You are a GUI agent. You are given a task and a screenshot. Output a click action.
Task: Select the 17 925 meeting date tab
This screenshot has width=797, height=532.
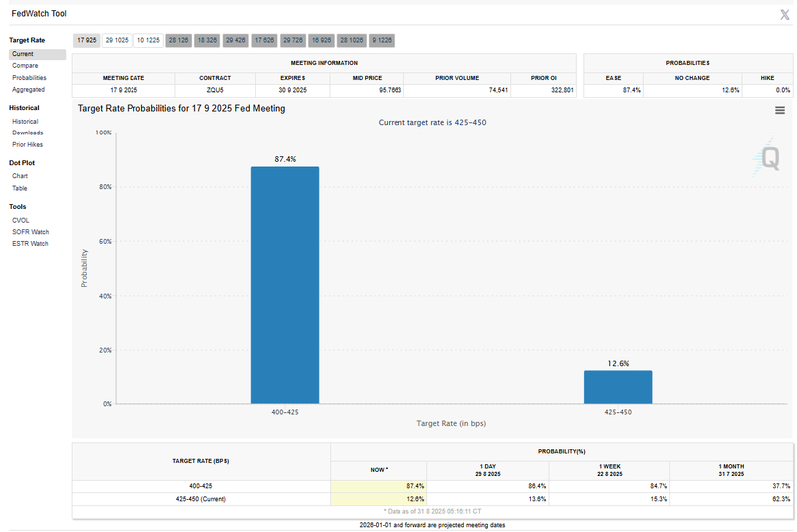point(86,40)
